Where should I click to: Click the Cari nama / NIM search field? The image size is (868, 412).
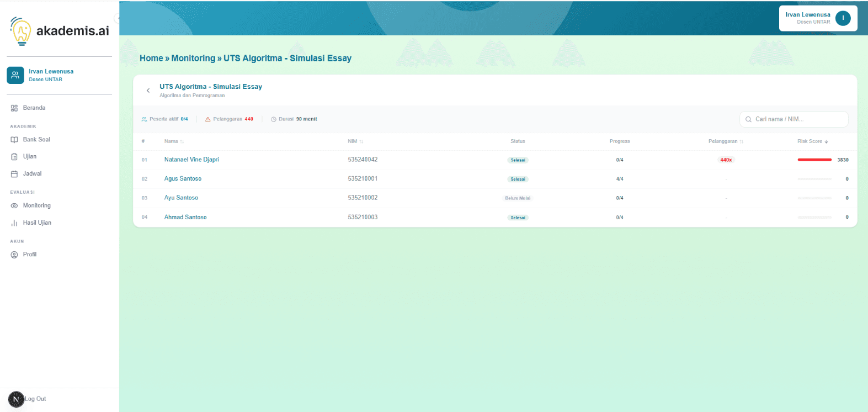794,119
